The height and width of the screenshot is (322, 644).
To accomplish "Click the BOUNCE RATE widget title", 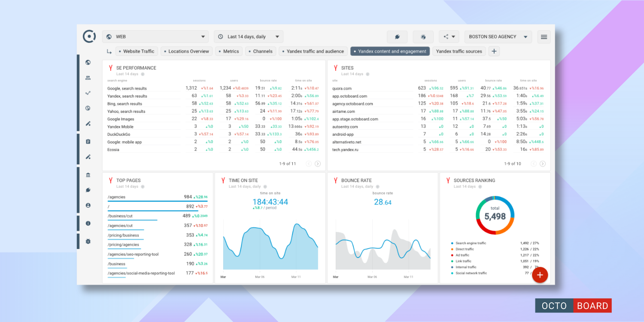I will [x=356, y=180].
